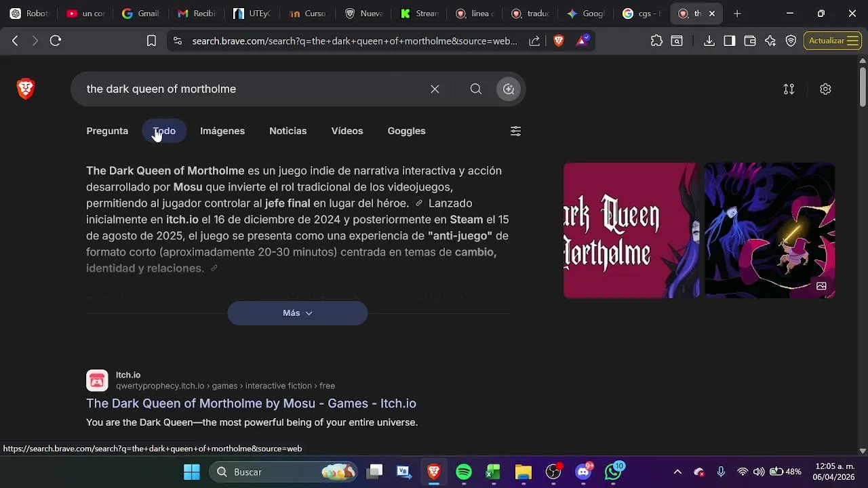Click the search query input field
This screenshot has height=488, width=868.
(x=251, y=89)
